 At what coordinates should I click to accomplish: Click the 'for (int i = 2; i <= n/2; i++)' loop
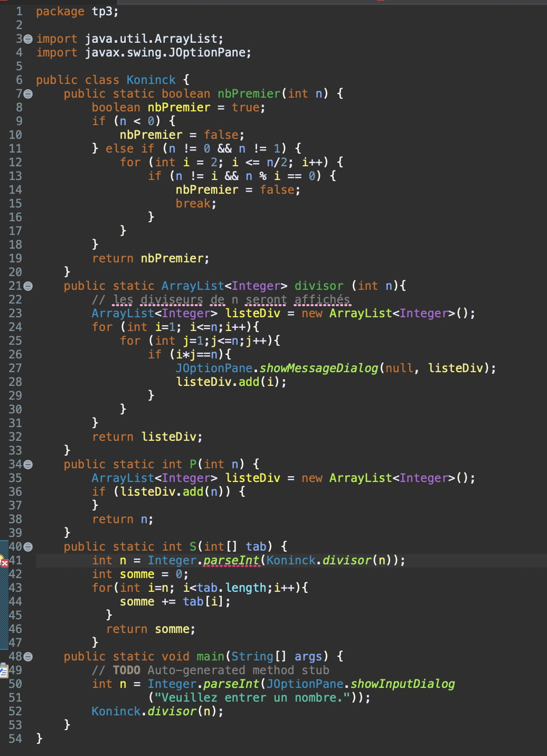(x=231, y=163)
